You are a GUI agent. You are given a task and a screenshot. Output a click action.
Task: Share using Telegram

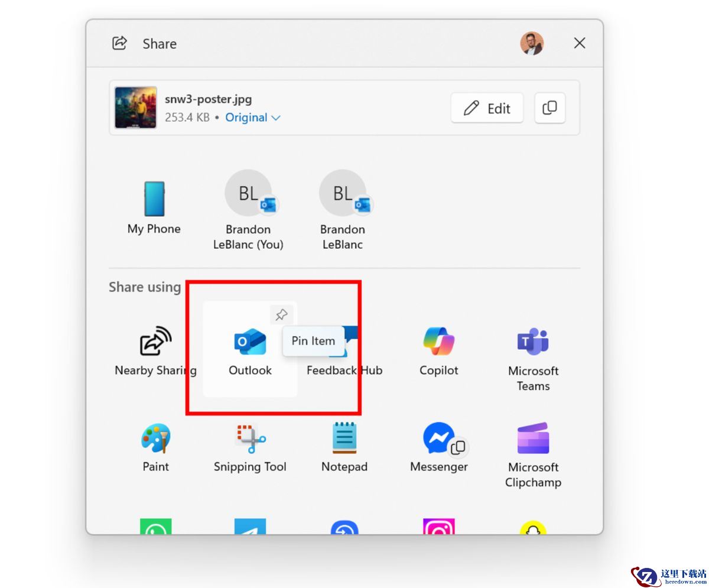point(250,526)
